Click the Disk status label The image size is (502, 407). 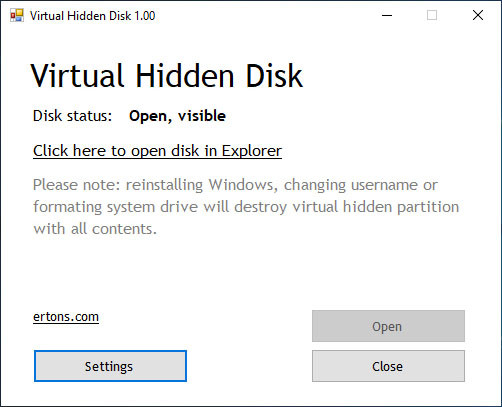(x=72, y=116)
